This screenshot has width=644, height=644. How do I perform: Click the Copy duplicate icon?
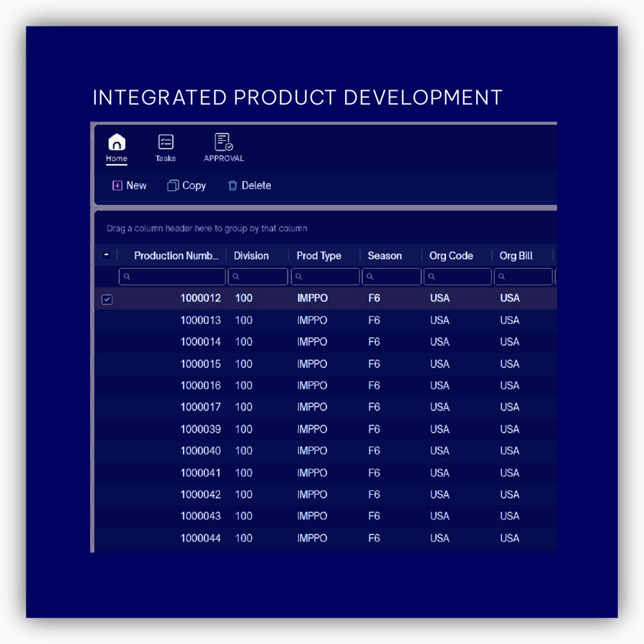173,185
